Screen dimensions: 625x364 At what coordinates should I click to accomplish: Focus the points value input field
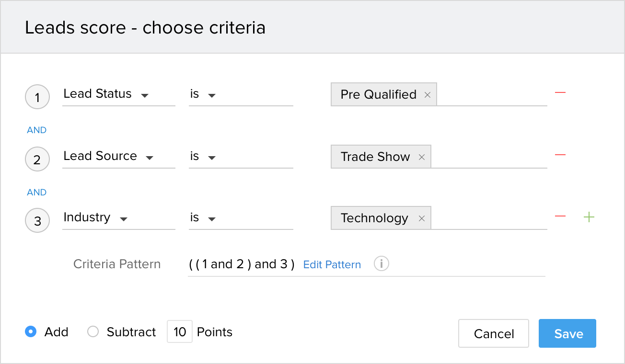tap(180, 332)
